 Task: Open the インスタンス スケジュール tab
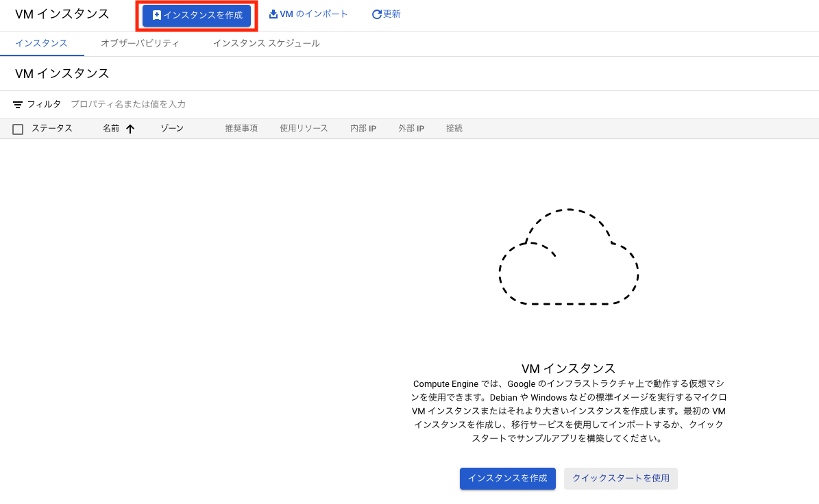(266, 43)
